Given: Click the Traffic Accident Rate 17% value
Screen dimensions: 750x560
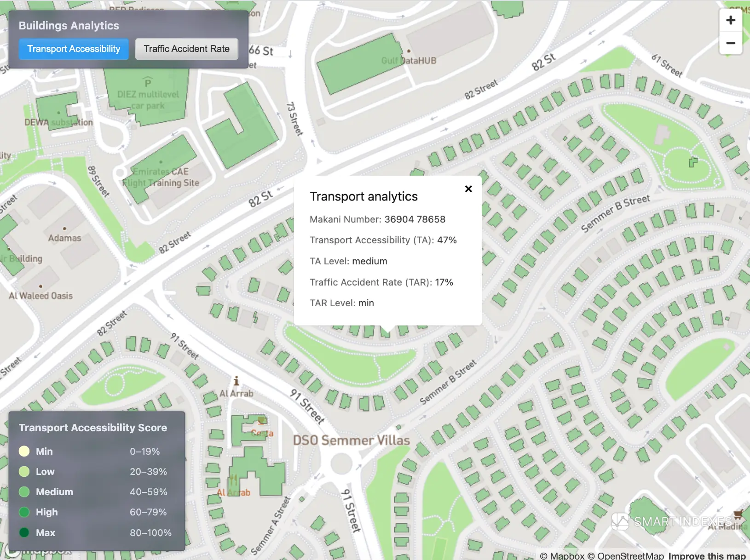Looking at the screenshot, I should click(444, 282).
